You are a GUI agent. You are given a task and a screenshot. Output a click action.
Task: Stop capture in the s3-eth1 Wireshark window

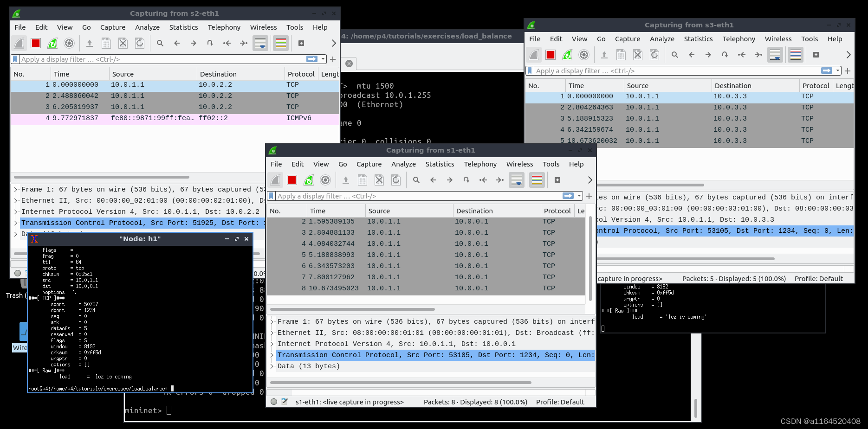click(551, 55)
